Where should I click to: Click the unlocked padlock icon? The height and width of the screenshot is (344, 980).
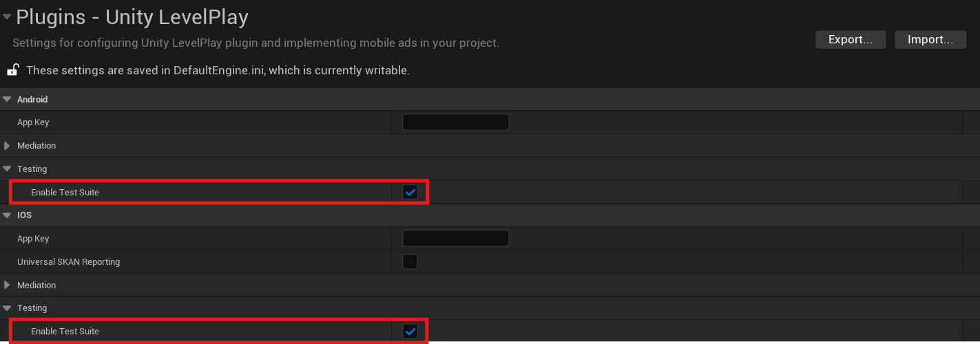click(x=12, y=69)
